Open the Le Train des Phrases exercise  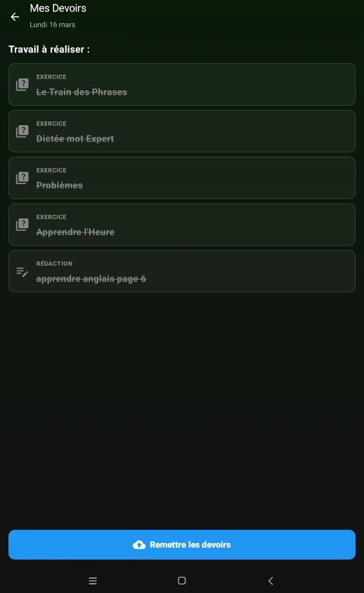pos(182,84)
